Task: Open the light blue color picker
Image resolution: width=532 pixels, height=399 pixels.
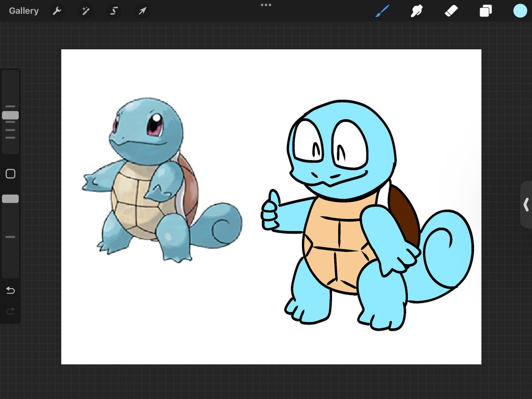Action: pyautogui.click(x=520, y=11)
